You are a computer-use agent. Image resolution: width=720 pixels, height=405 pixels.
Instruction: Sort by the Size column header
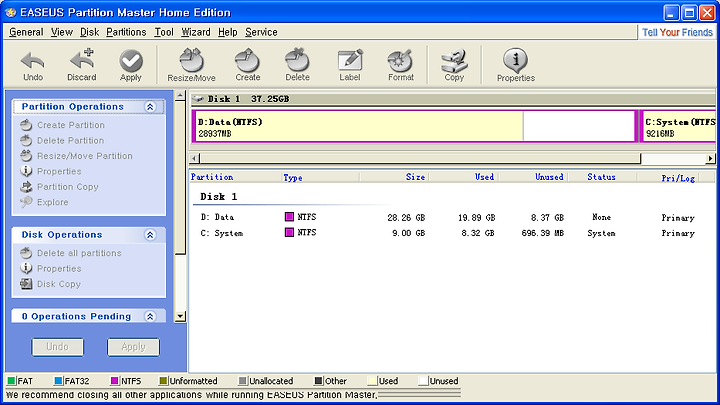(x=394, y=177)
